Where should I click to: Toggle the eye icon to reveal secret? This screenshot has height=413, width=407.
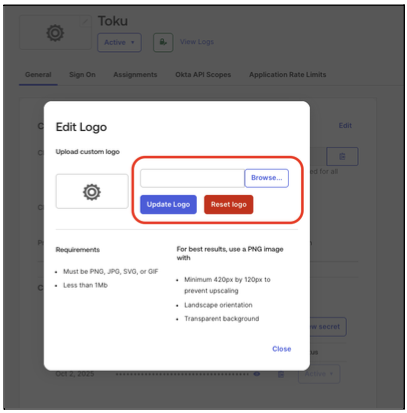pos(257,374)
